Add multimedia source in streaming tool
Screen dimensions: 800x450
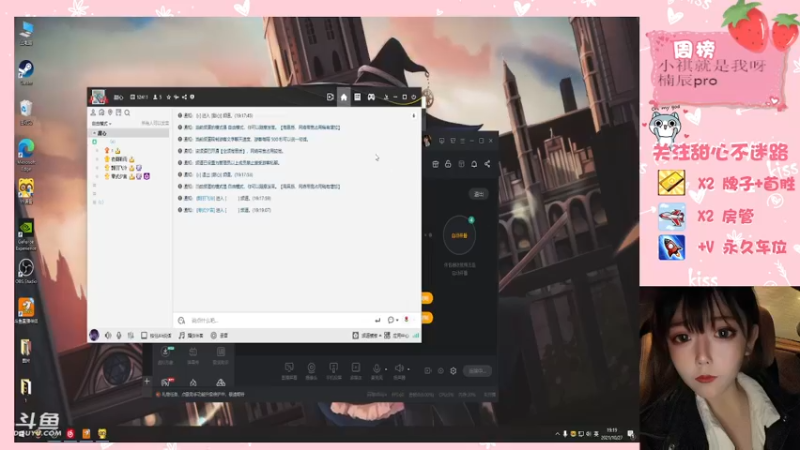pyautogui.click(x=356, y=371)
